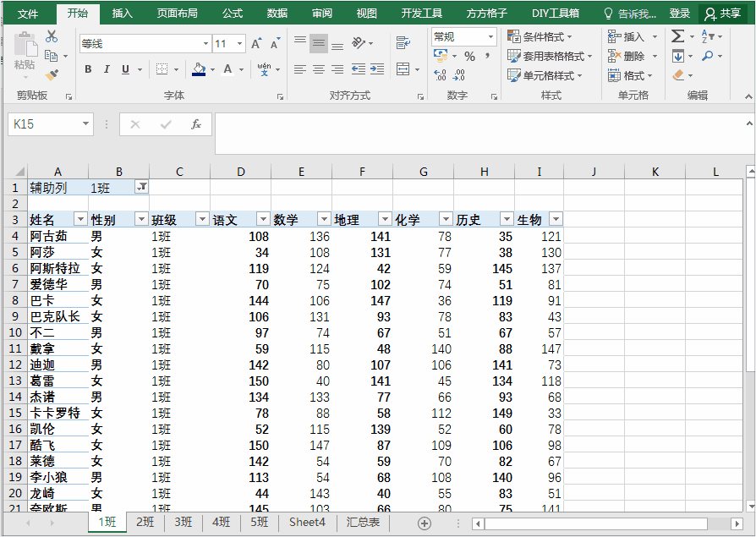Add a new sheet with plus button
Image resolution: width=756 pixels, height=537 pixels.
(x=425, y=523)
